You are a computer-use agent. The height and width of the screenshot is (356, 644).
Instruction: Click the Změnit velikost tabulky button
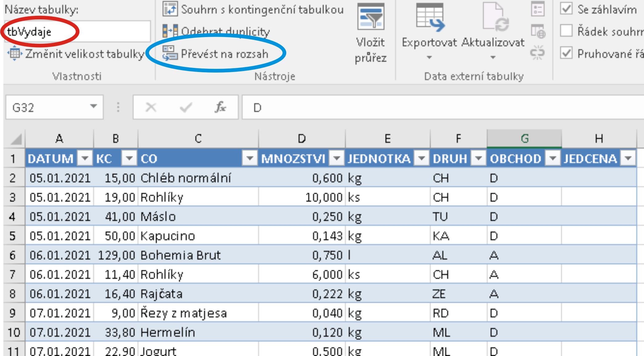coord(84,54)
